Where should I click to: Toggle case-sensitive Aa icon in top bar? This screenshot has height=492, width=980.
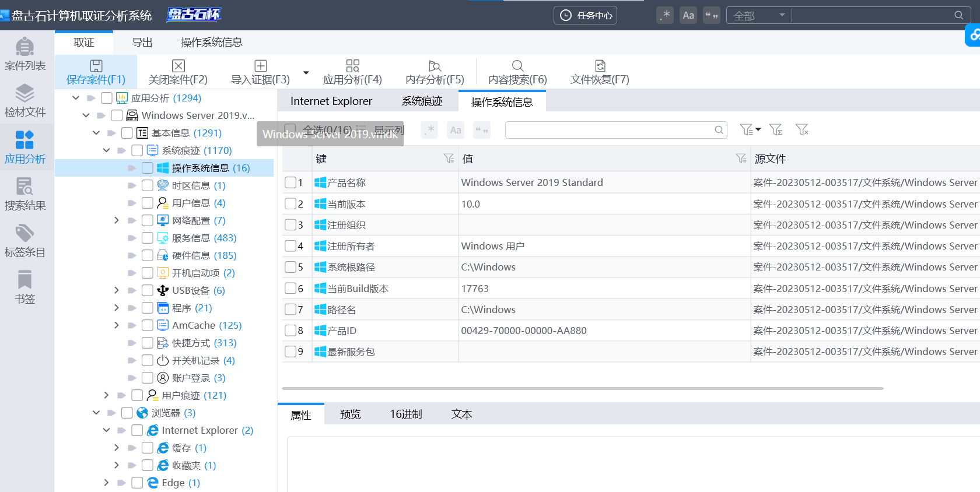688,15
